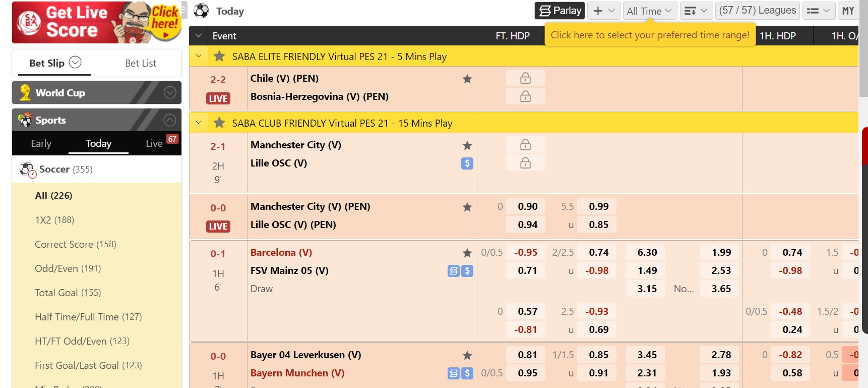Favorite the Chile (V) (PEN) match
The height and width of the screenshot is (388, 868).
(x=467, y=79)
